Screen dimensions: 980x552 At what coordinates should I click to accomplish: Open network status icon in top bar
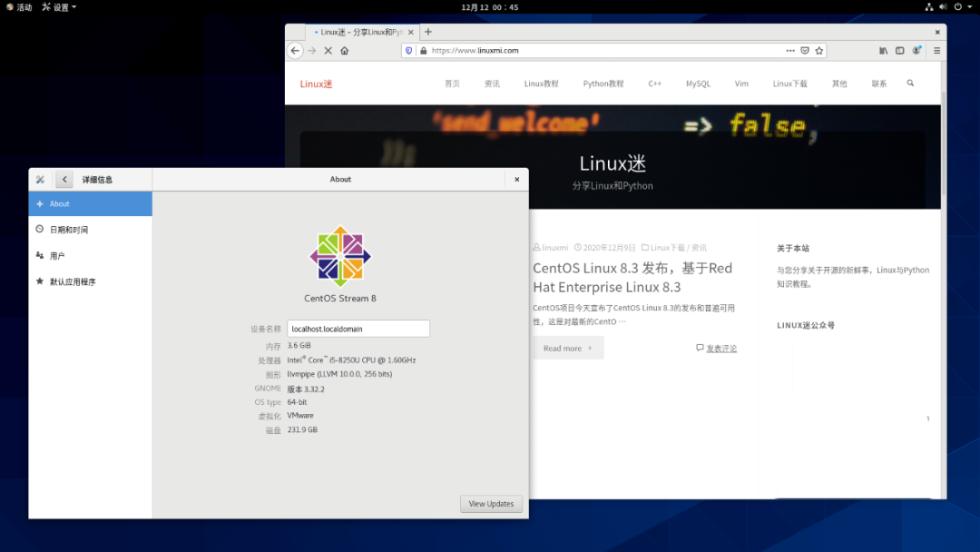point(929,7)
